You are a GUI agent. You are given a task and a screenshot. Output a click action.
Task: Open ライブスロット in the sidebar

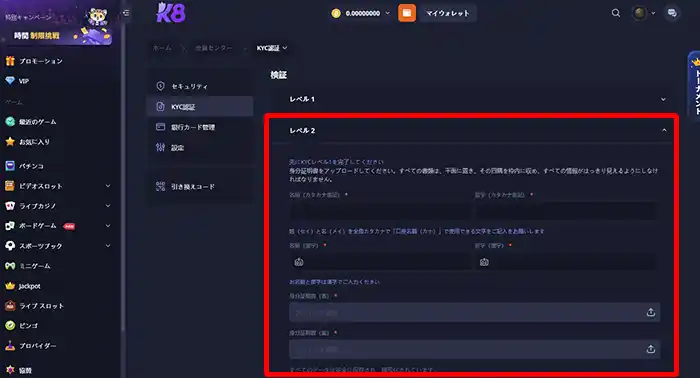coord(42,306)
